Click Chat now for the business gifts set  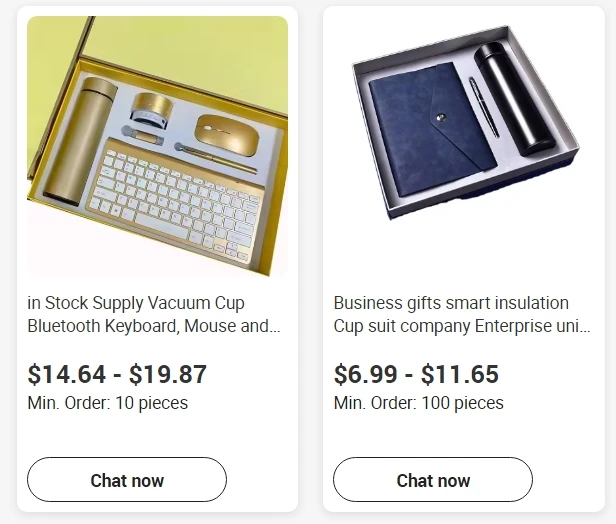point(433,480)
